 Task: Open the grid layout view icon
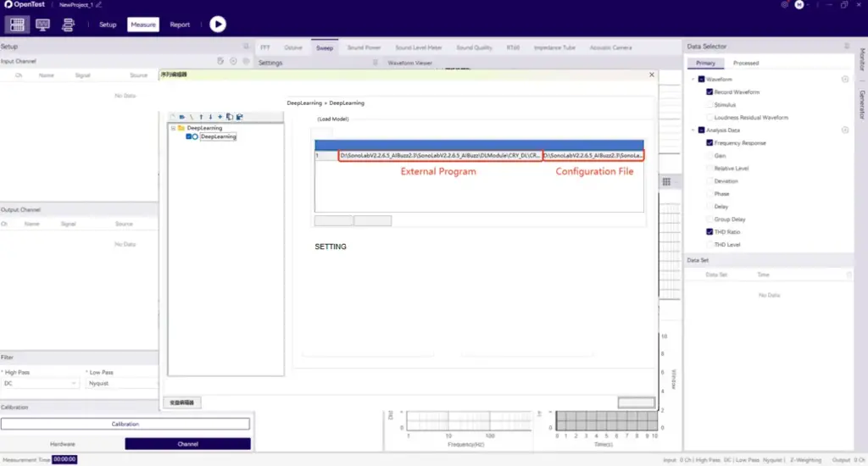tap(17, 25)
